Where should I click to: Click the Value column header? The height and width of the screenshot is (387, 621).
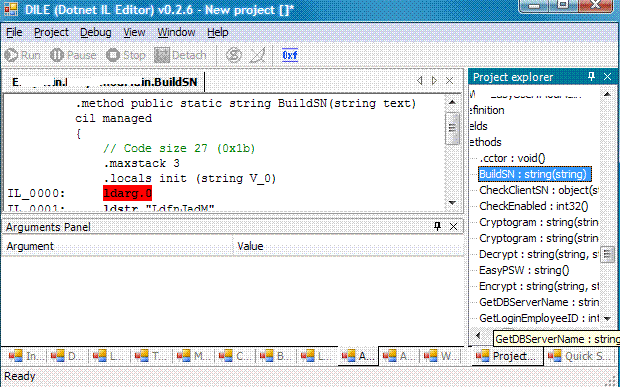(x=349, y=246)
